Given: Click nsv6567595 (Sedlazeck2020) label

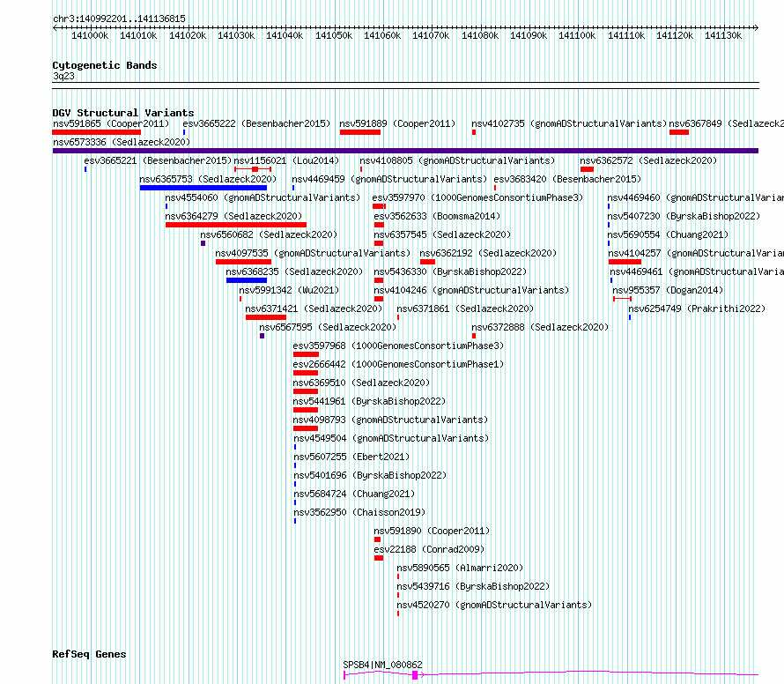Looking at the screenshot, I should (328, 327).
